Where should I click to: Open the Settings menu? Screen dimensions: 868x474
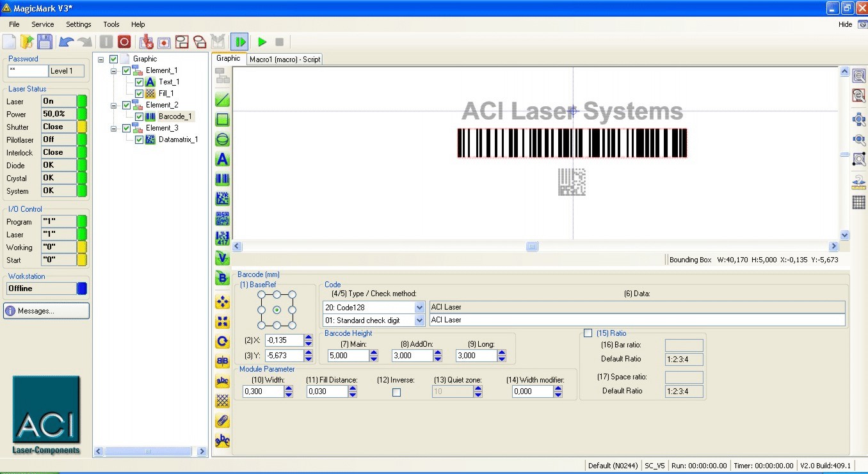[79, 24]
